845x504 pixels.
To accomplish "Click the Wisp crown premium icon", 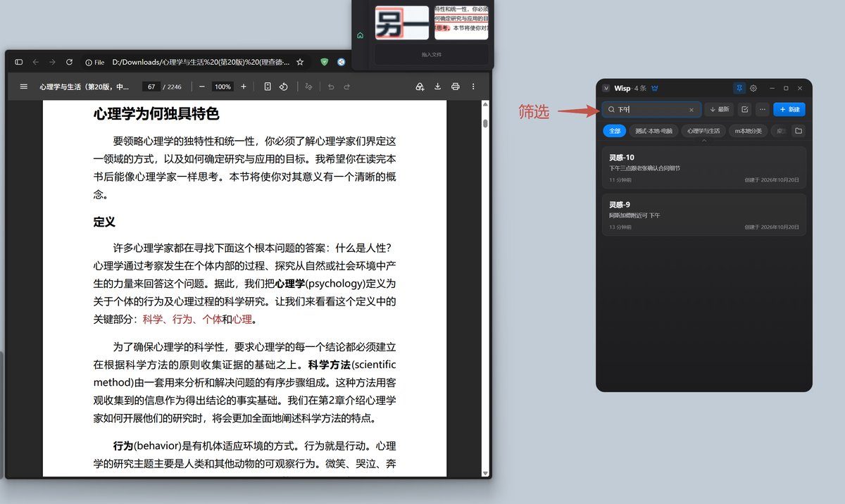I will click(x=655, y=88).
